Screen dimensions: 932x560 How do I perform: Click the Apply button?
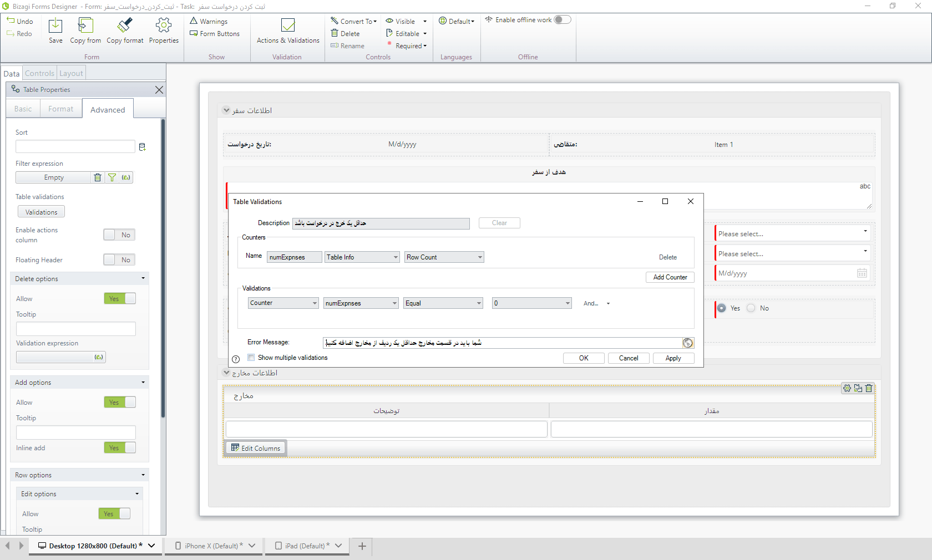pyautogui.click(x=673, y=358)
